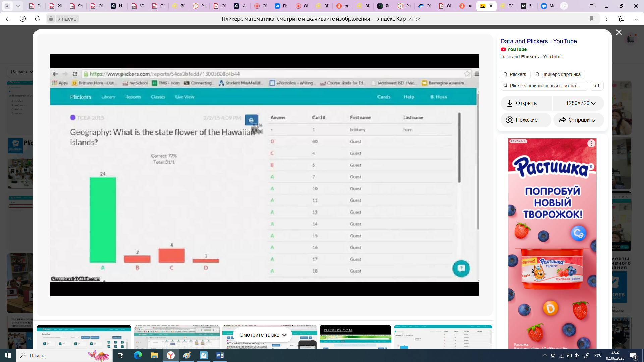The height and width of the screenshot is (362, 644).
Task: Open the page options three-dot menu
Action: coord(606,19)
